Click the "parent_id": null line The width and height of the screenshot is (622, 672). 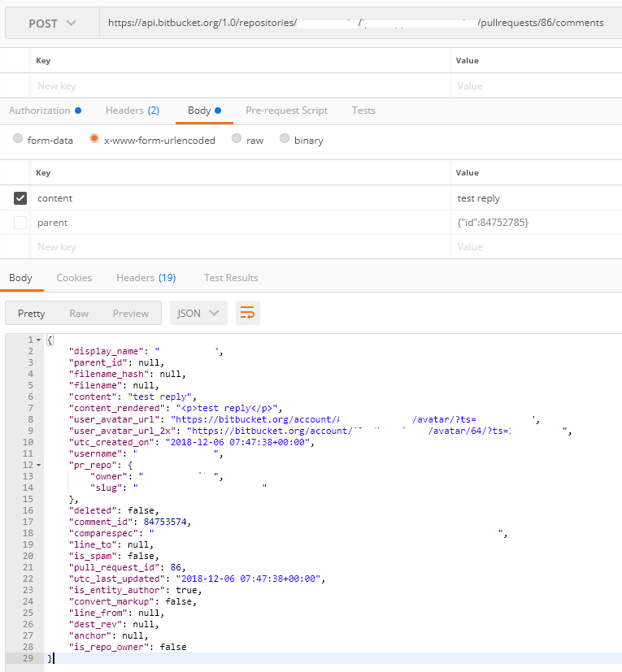pyautogui.click(x=116, y=362)
